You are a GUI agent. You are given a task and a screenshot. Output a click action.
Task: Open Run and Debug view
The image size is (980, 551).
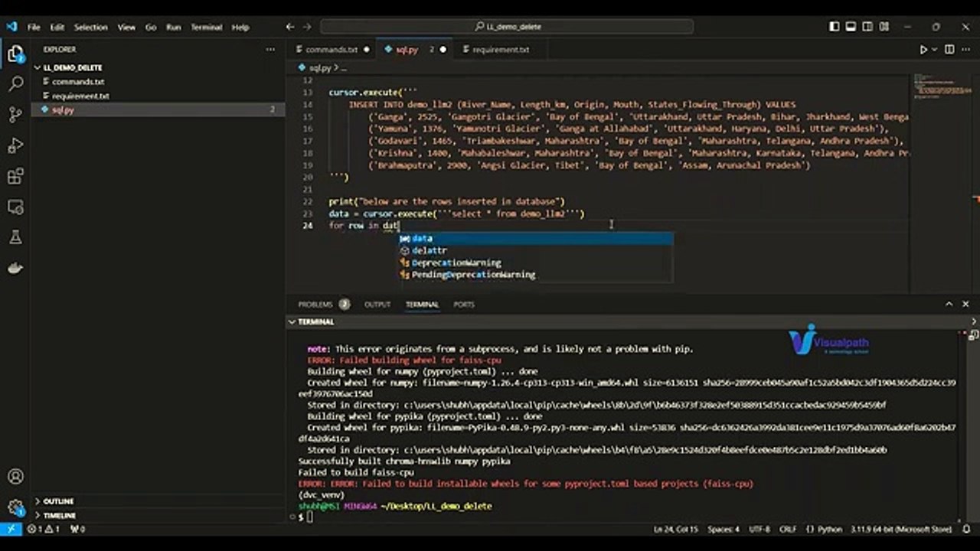point(15,145)
